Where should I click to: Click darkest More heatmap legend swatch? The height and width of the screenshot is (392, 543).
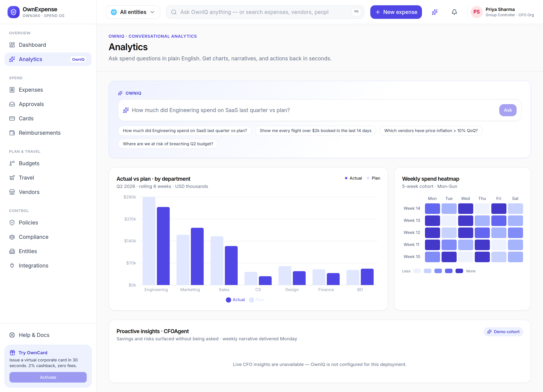coord(459,271)
